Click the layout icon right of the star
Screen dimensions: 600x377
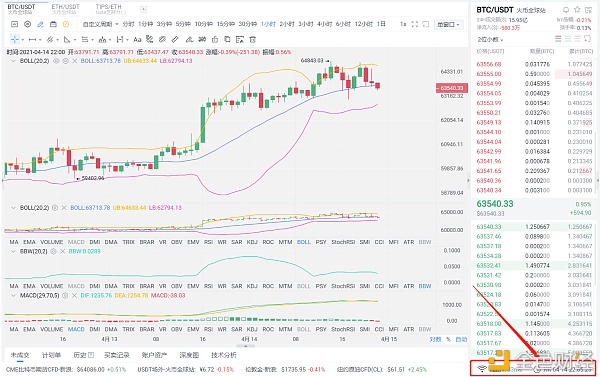click(x=589, y=10)
